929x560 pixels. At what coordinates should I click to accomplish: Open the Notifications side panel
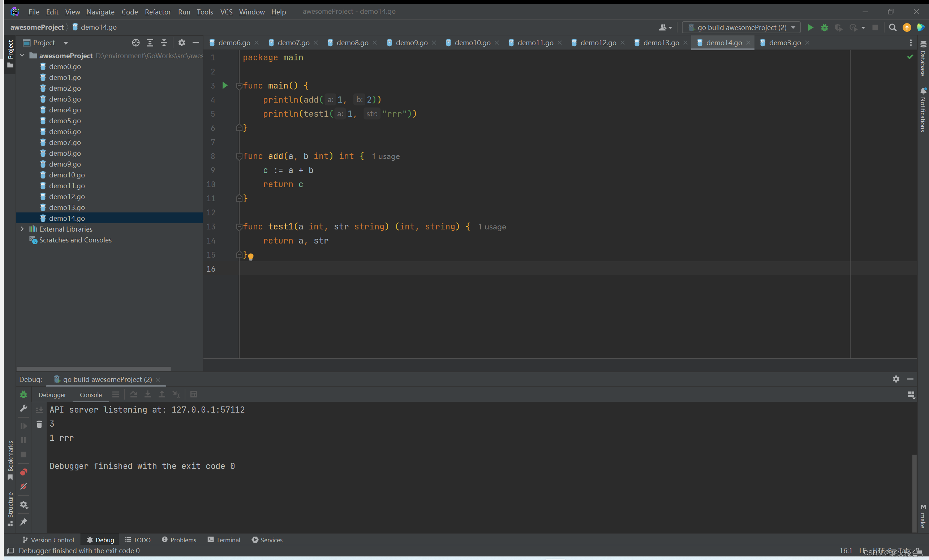coord(922,109)
